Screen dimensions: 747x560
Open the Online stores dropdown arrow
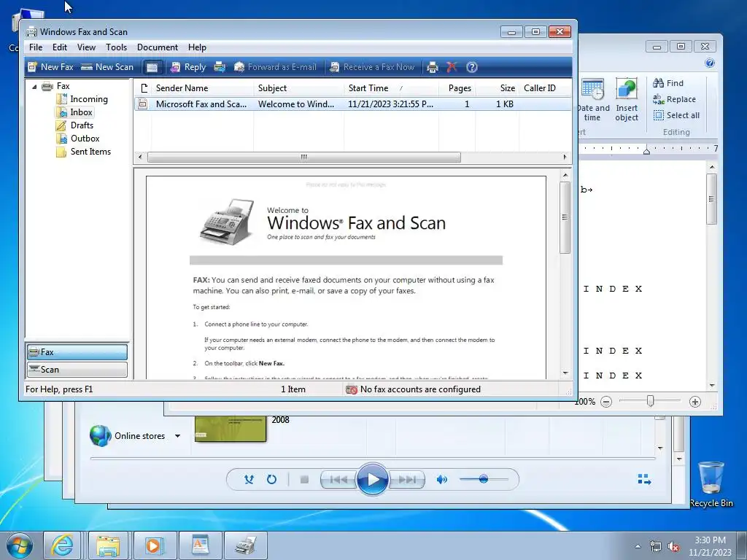click(178, 436)
